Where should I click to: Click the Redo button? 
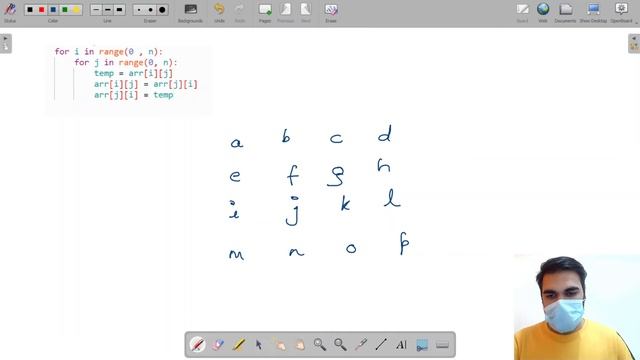point(240,12)
